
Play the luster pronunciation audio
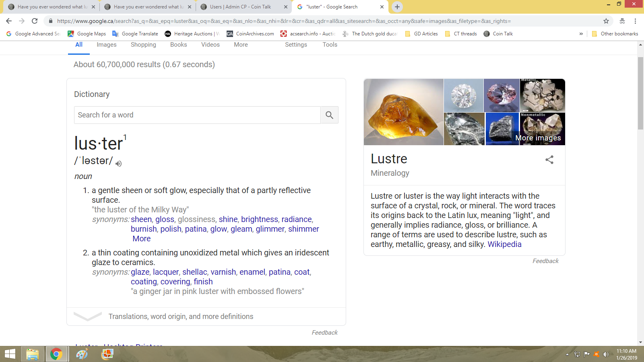click(x=118, y=163)
